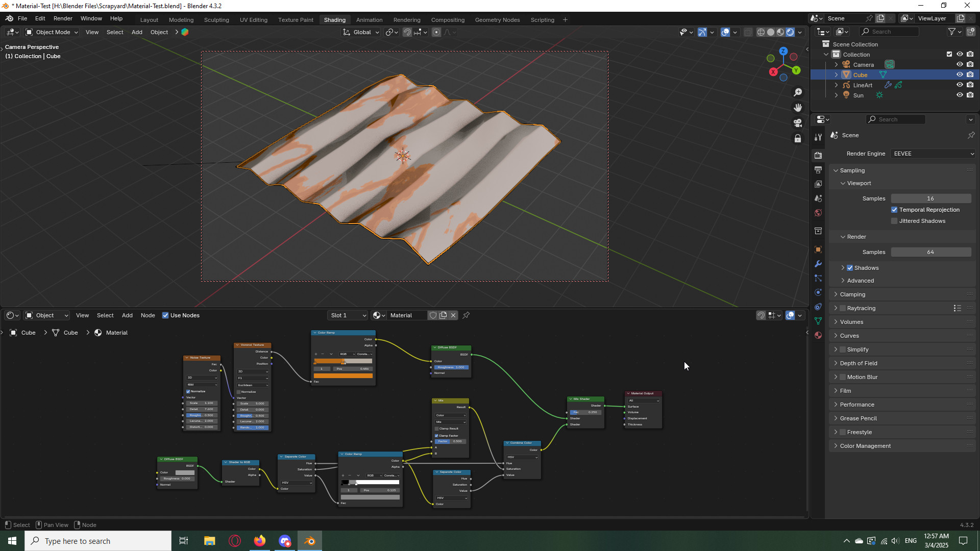Open the Object Mode dropdown
The image size is (980, 551).
click(52, 32)
